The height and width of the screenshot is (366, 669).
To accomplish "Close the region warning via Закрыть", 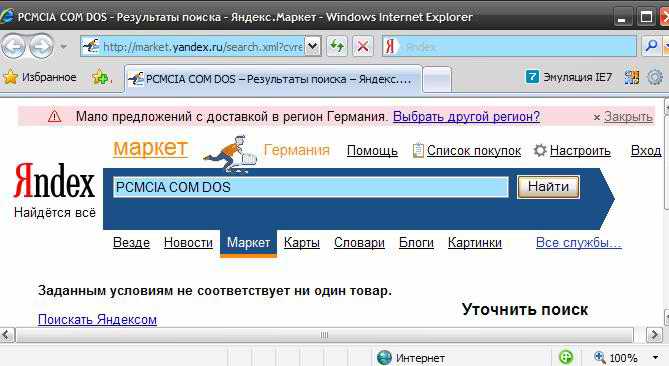I will coord(628,116).
